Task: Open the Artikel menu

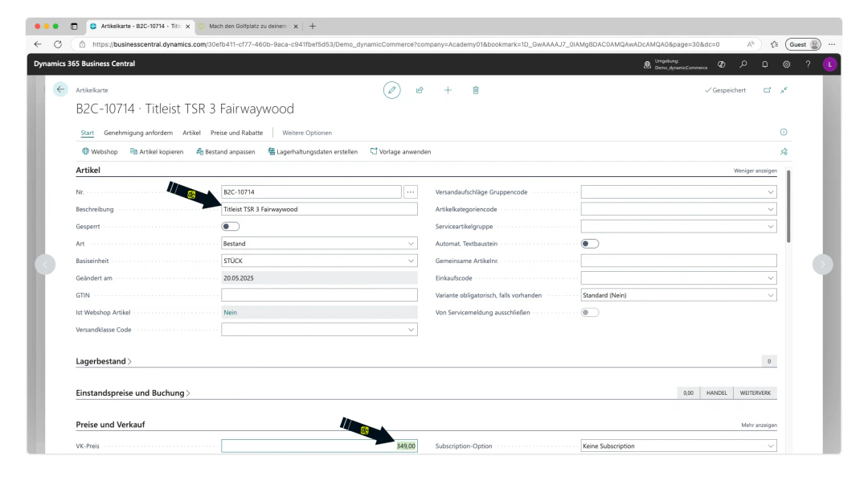Action: [x=191, y=133]
